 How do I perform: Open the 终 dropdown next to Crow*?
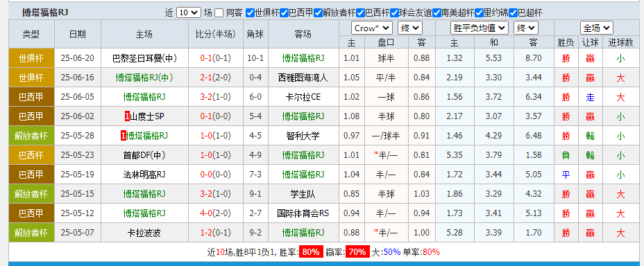click(x=410, y=28)
